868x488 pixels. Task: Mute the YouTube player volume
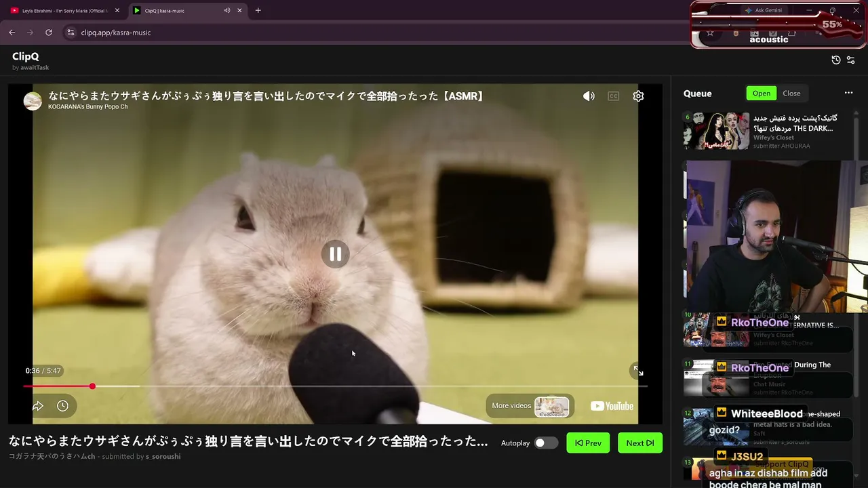(589, 96)
